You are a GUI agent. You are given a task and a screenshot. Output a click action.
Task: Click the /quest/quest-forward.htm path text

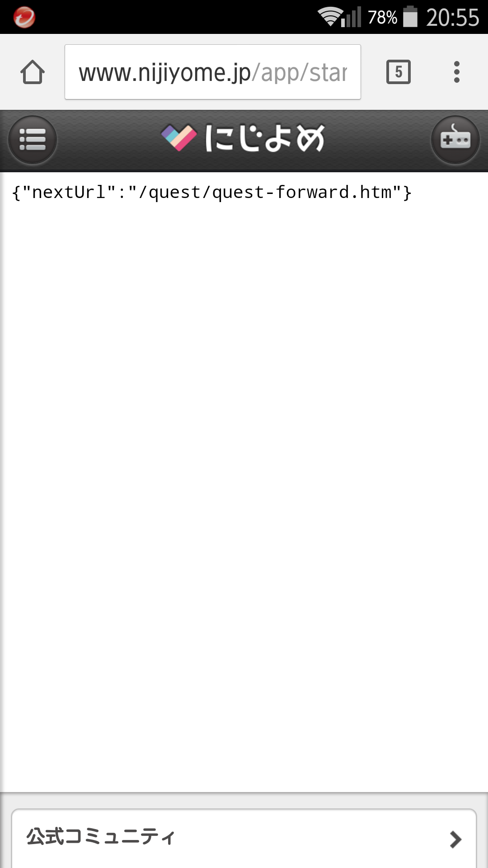265,193
